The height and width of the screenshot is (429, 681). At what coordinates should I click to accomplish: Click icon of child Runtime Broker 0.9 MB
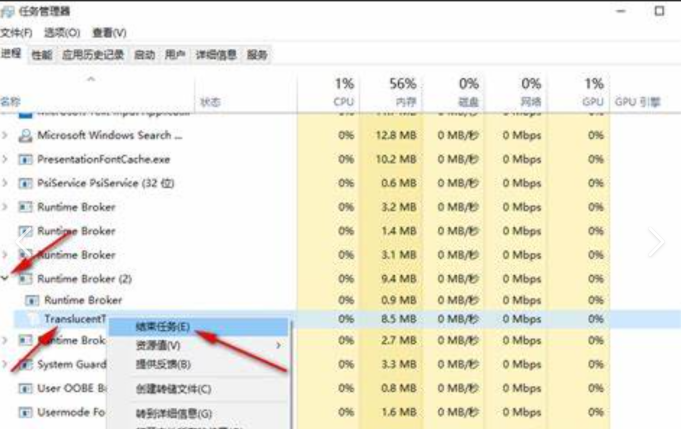tap(32, 300)
